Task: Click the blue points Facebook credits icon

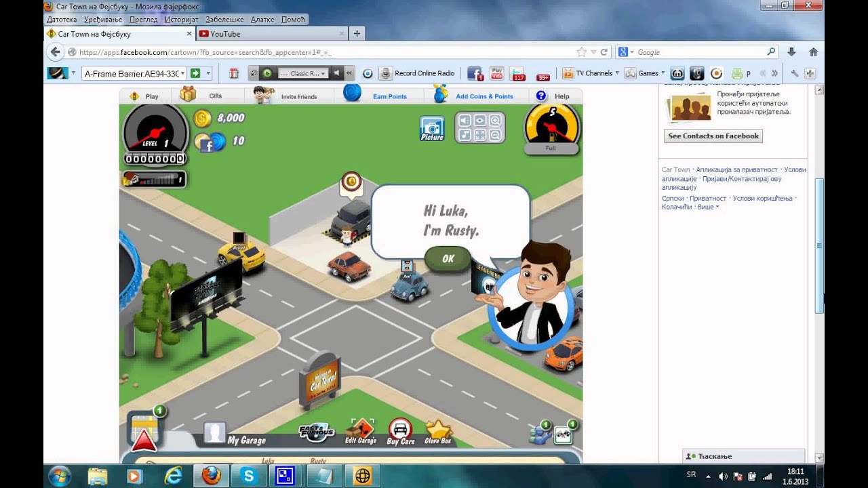Action: click(210, 142)
